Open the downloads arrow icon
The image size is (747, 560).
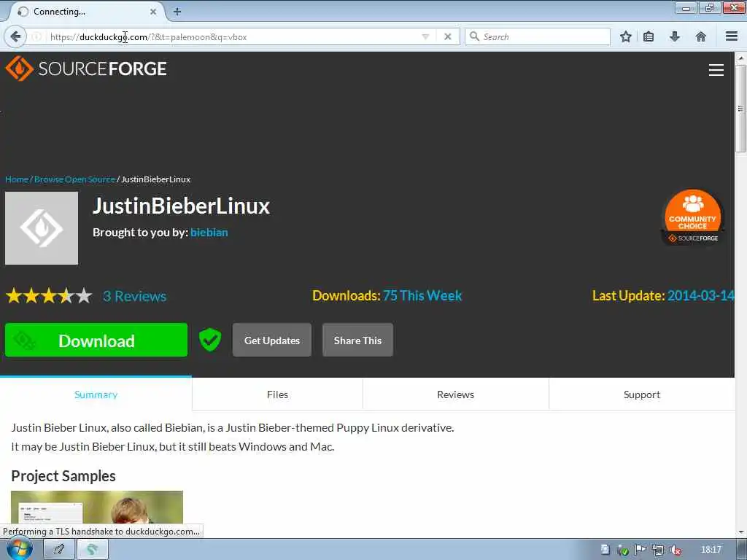tap(675, 36)
